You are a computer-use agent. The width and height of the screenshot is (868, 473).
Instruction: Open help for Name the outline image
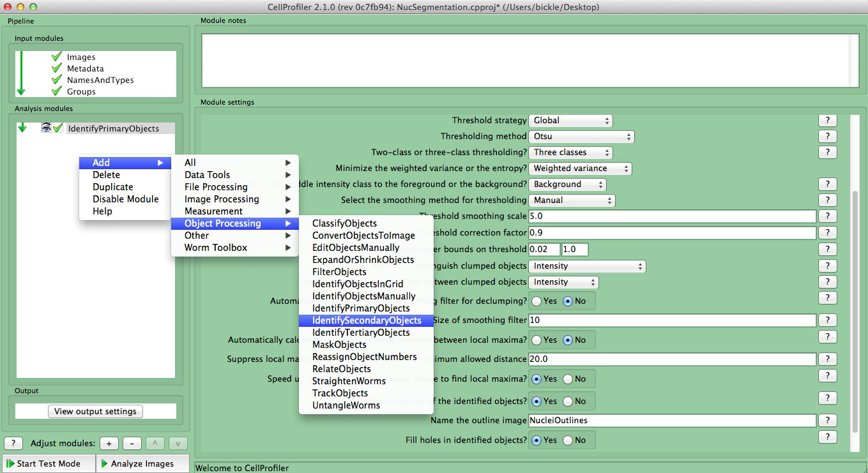pyautogui.click(x=827, y=420)
